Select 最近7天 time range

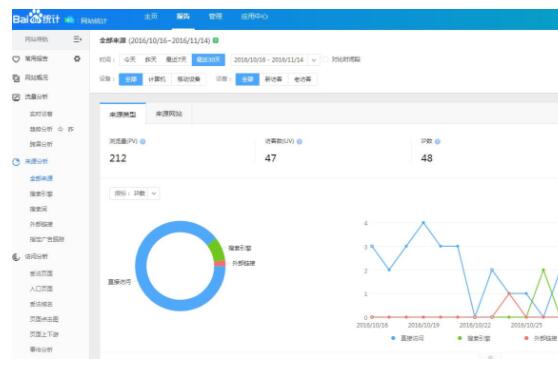176,59
